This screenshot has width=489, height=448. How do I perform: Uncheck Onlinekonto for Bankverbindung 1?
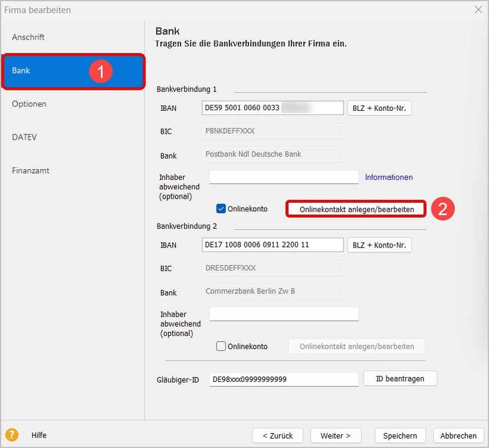(x=221, y=209)
